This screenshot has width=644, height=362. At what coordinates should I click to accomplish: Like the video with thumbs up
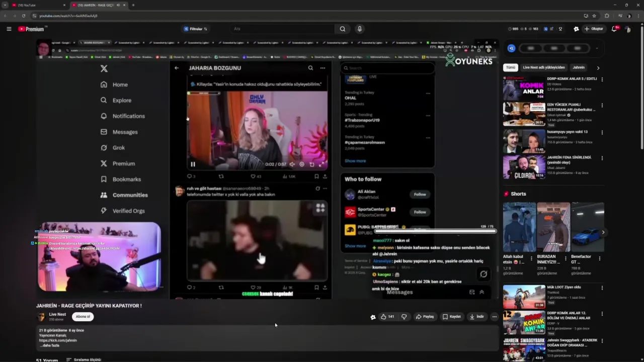pyautogui.click(x=387, y=317)
